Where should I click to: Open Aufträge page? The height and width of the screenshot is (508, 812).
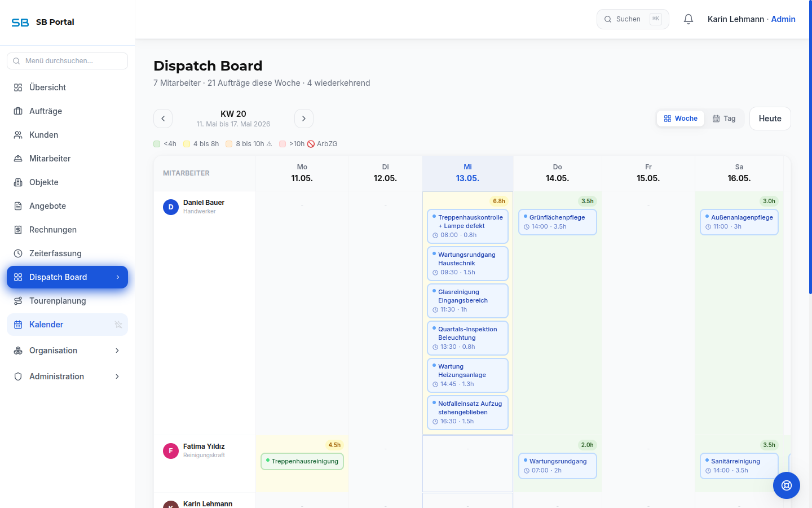point(67,111)
